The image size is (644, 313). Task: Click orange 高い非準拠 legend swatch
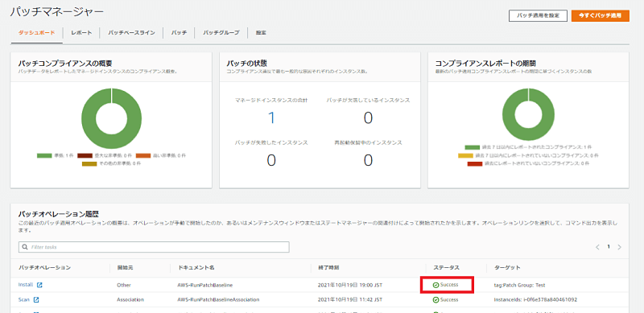point(143,155)
